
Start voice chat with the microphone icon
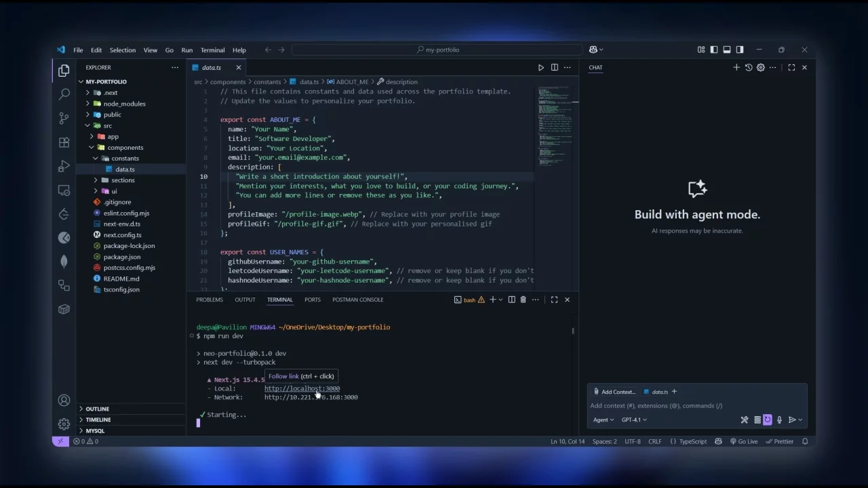click(779, 420)
